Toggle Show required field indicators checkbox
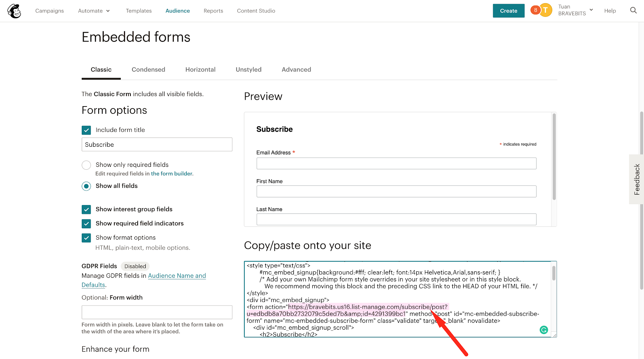644x359 pixels. 86,224
